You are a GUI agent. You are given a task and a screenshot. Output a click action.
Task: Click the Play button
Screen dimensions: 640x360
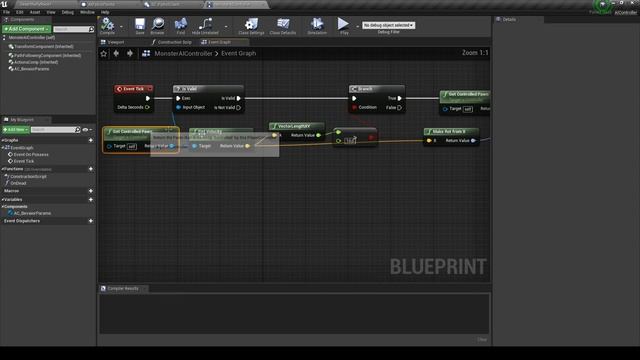(344, 25)
